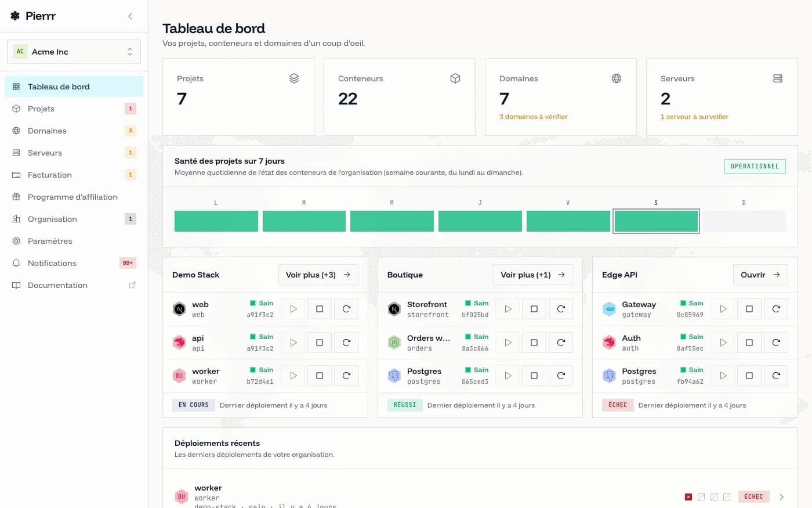Go to Tableau de bord in sidebar
The image size is (812, 508).
[x=74, y=87]
